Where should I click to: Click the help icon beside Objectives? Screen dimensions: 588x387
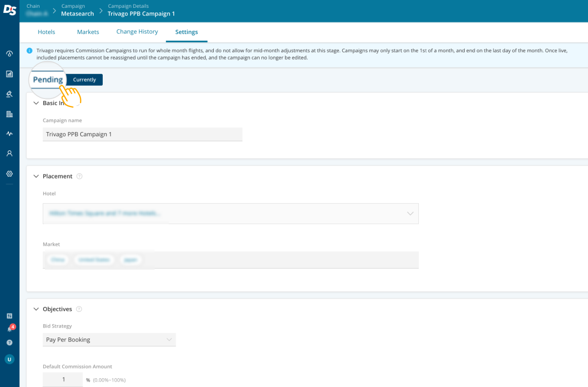[79, 309]
